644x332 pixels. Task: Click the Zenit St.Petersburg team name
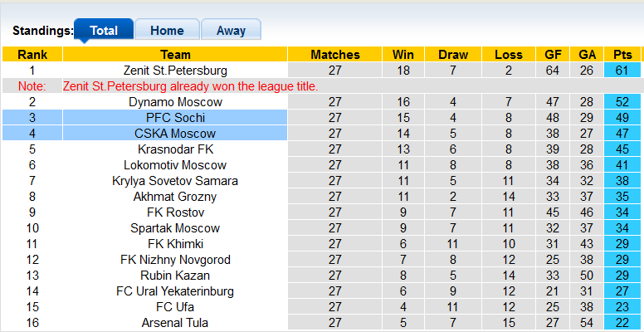click(175, 71)
